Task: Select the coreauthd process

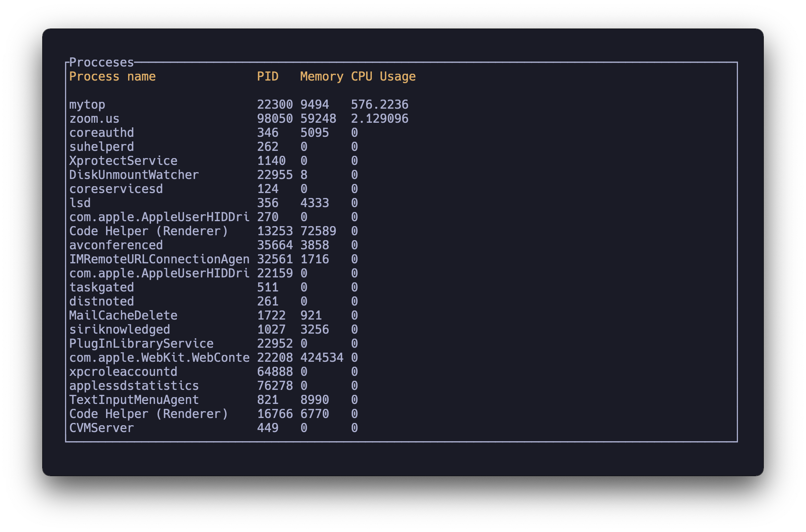Action: pos(102,132)
